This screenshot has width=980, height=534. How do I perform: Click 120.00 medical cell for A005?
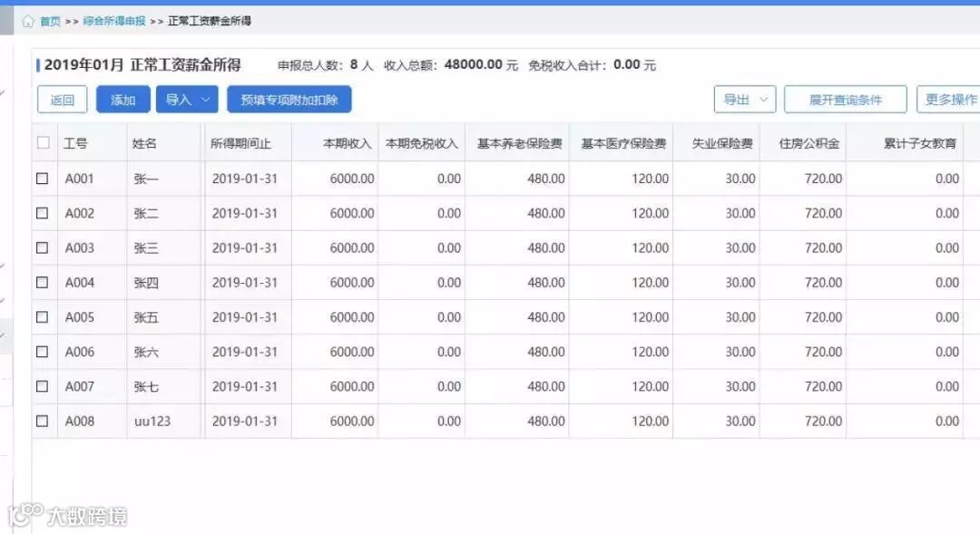tap(650, 317)
